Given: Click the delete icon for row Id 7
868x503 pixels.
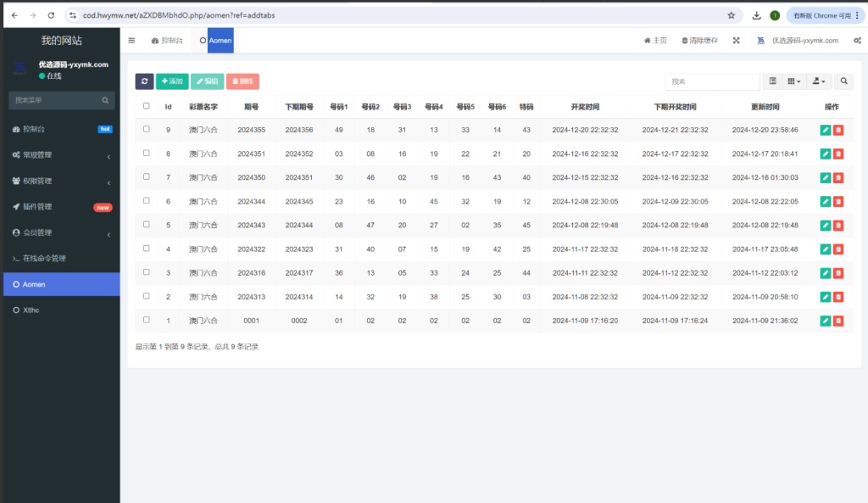Looking at the screenshot, I should tap(838, 178).
